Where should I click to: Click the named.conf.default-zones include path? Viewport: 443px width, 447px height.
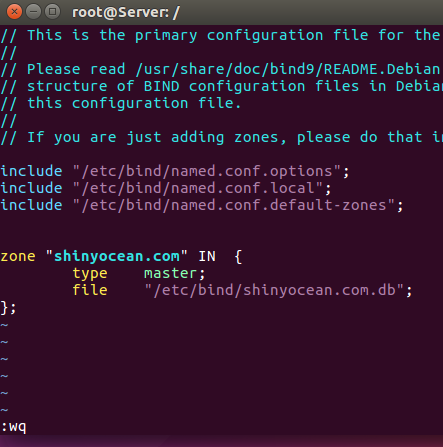pos(234,205)
